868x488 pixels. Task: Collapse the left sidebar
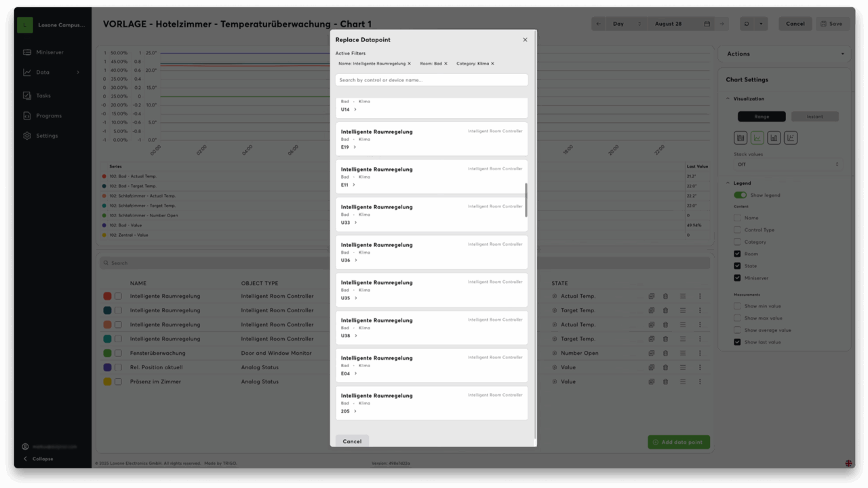39,459
